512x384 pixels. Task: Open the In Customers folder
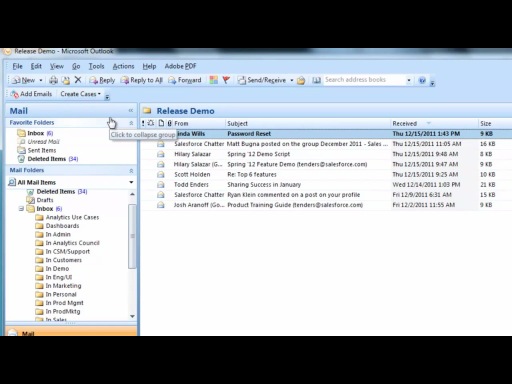click(59, 260)
